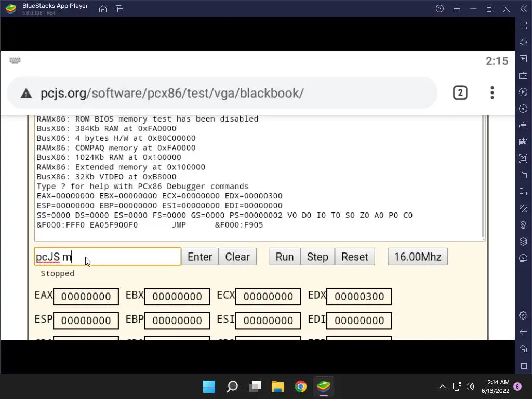Click the volume speaker icon in BlueStacks sidebar
The height and width of the screenshot is (399, 532).
click(x=523, y=42)
